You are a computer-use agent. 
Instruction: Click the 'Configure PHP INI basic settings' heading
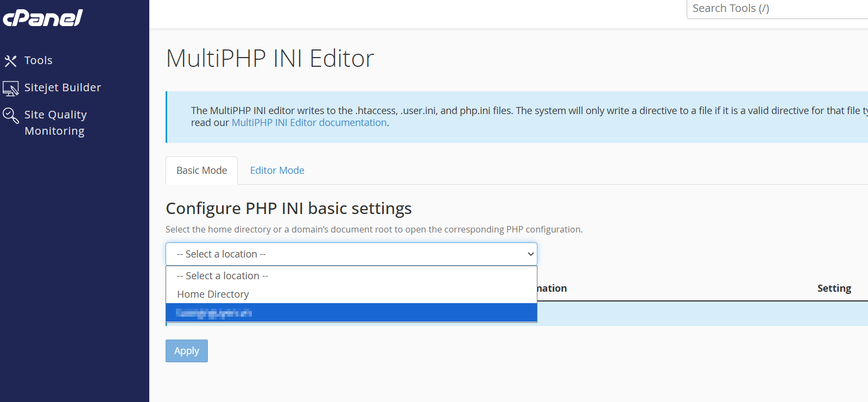click(x=289, y=209)
